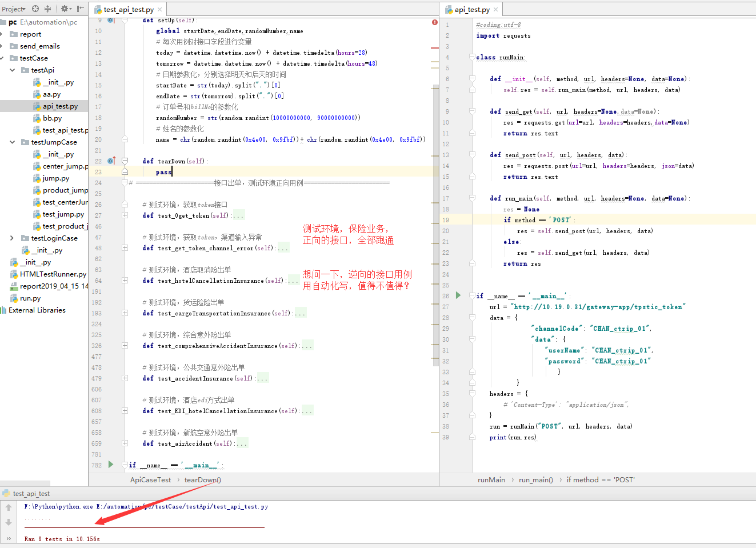Switch to the test_api_test.py editor tab
The width and height of the screenshot is (756, 548).
point(128,10)
